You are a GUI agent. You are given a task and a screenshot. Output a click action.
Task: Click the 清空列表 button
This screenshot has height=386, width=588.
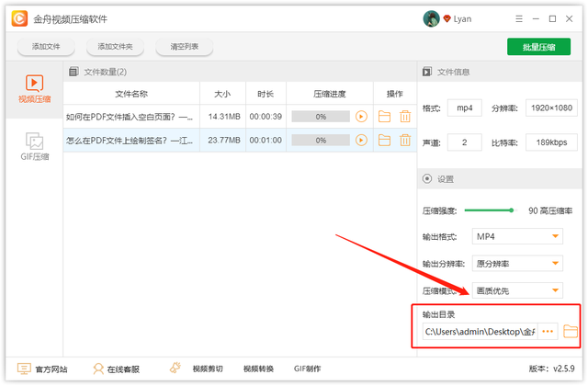point(184,47)
